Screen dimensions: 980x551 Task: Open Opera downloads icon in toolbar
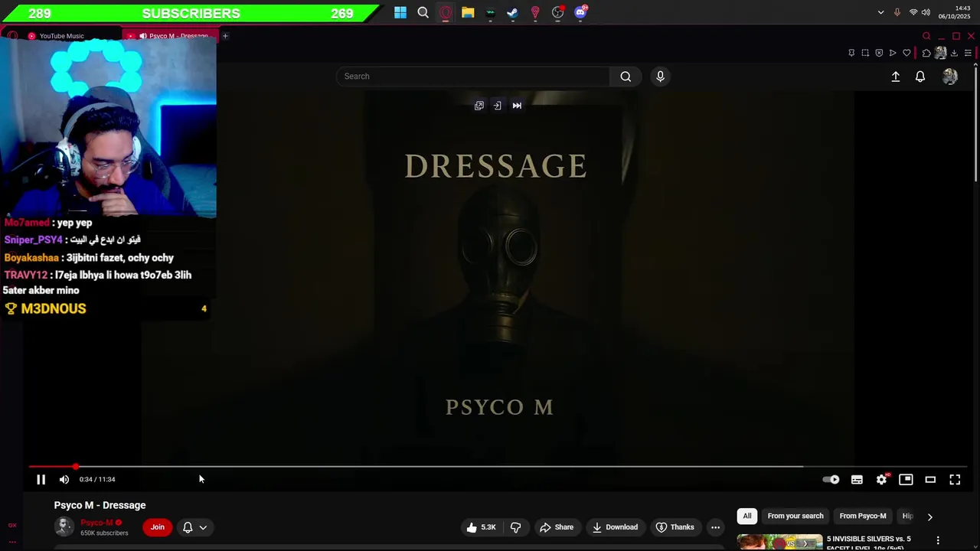pyautogui.click(x=954, y=53)
